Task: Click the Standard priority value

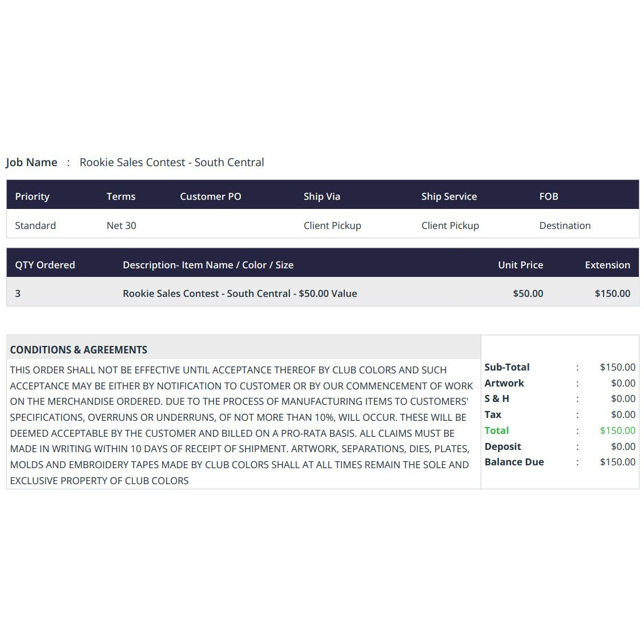Action: [x=35, y=226]
